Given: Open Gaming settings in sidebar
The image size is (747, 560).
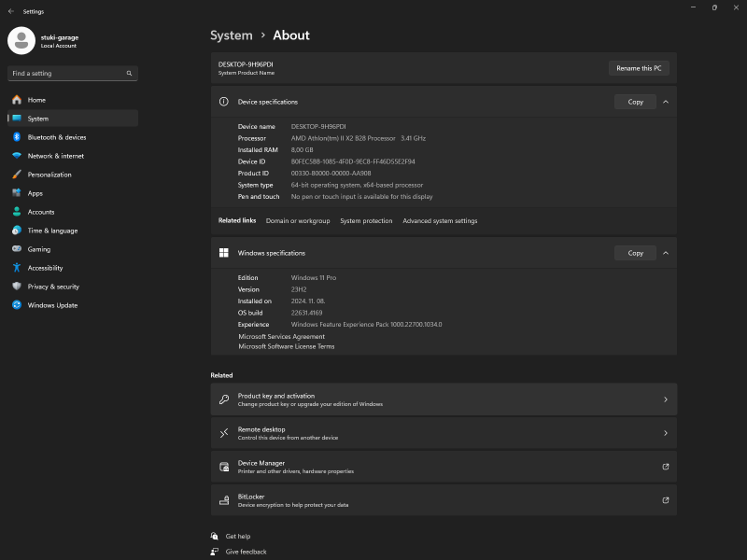Looking at the screenshot, I should [x=73, y=249].
